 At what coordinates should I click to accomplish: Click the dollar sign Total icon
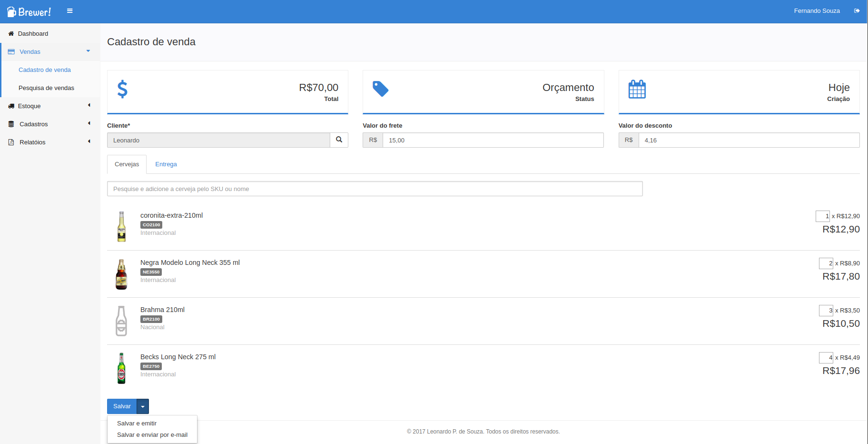point(122,89)
